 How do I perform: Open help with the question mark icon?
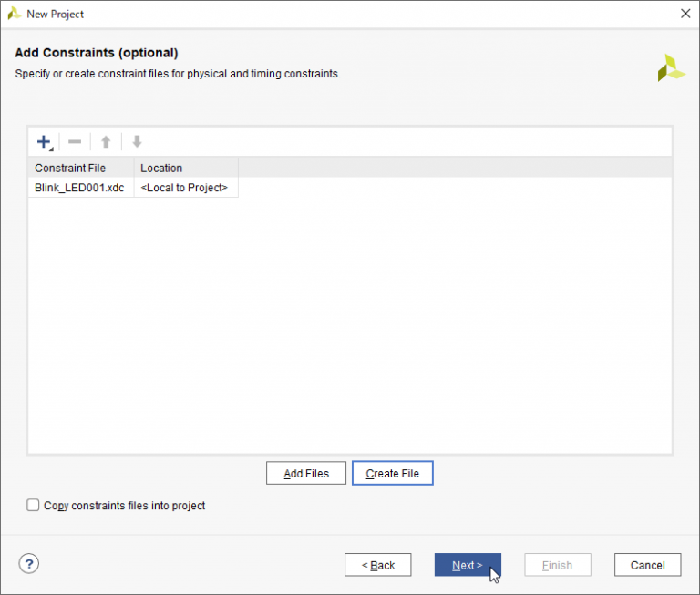click(x=29, y=564)
